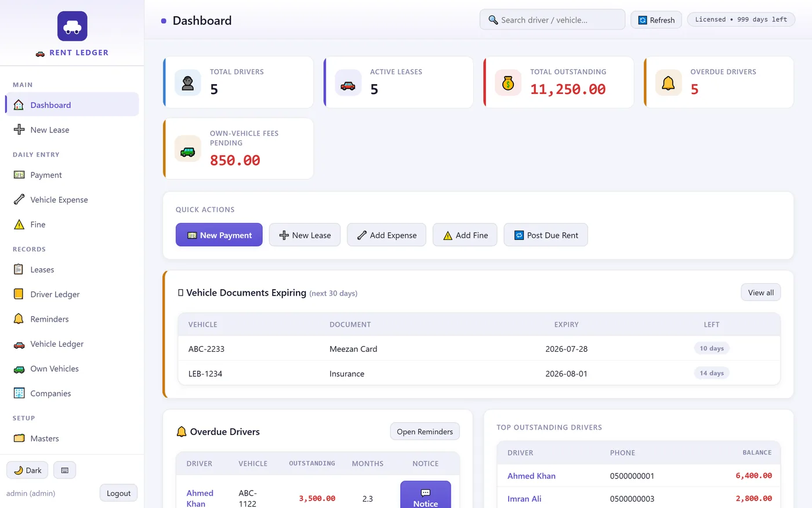
Task: Click the Refresh button
Action: (657, 20)
